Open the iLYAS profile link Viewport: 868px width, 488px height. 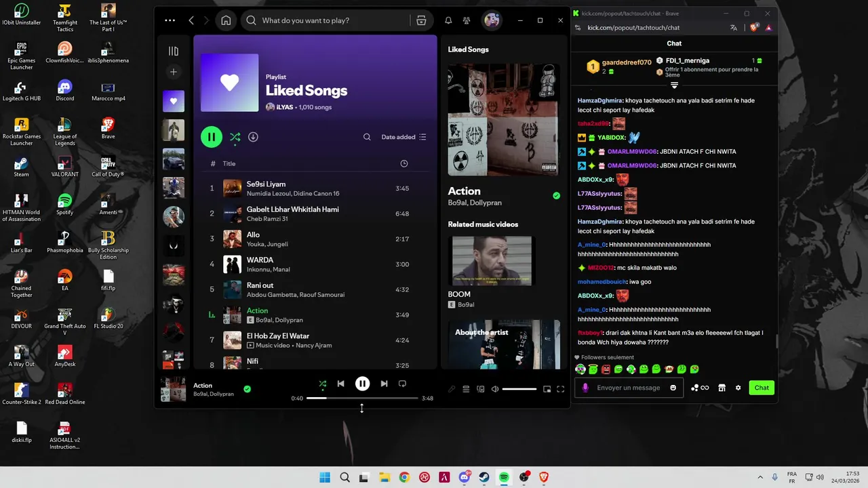point(284,107)
